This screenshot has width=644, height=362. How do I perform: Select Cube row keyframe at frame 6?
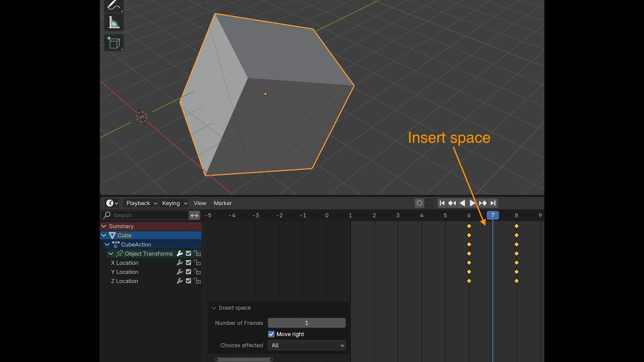coord(469,235)
